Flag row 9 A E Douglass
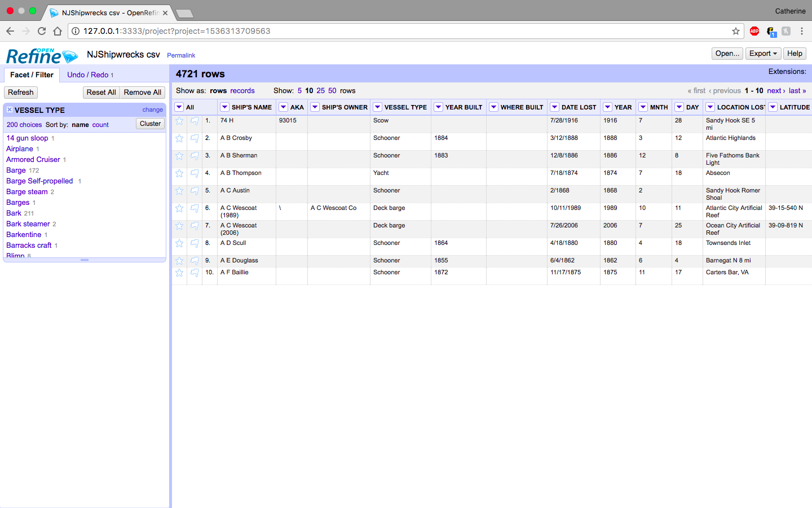 tap(195, 261)
